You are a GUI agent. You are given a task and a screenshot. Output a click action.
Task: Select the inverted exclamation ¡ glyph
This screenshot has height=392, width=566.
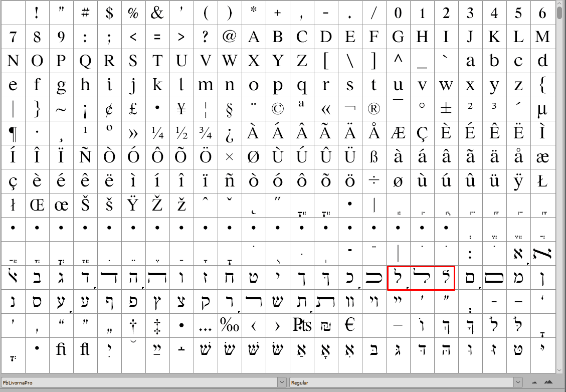pyautogui.click(x=85, y=109)
